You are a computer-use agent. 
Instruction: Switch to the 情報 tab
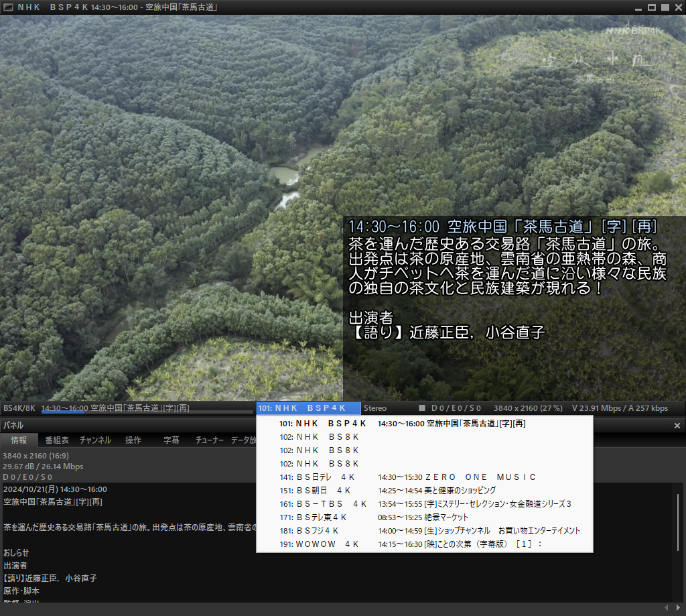pos(19,440)
